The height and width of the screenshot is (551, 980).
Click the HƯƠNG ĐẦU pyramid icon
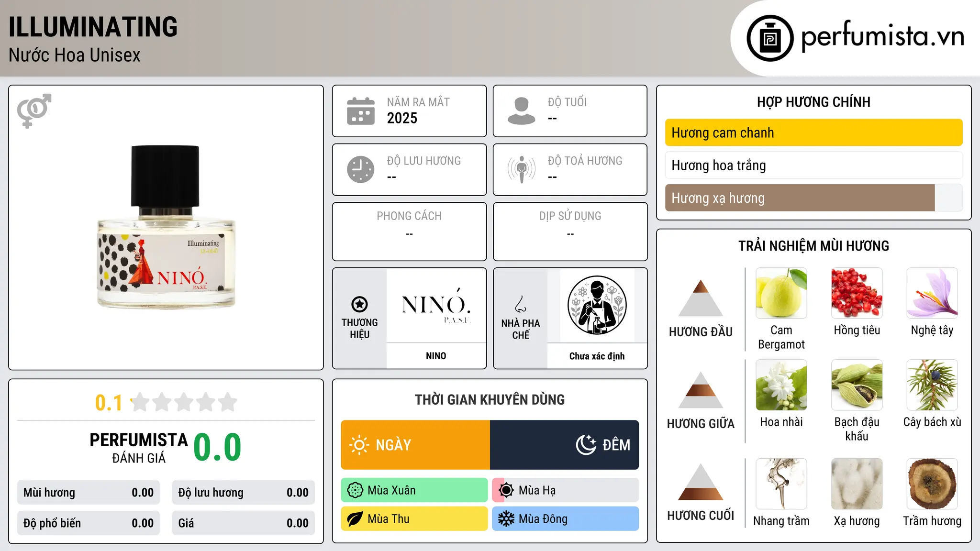pos(701,298)
